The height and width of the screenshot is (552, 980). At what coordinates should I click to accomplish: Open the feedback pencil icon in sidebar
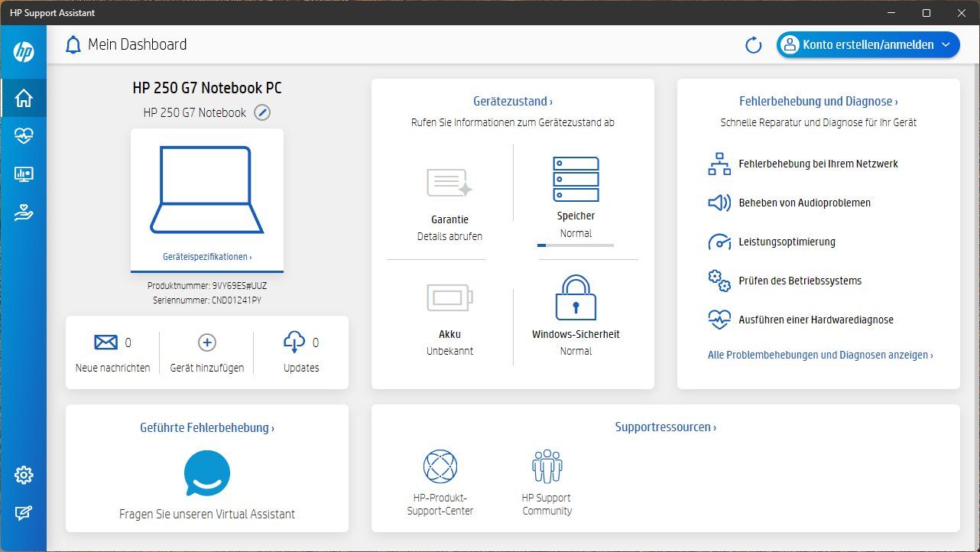pyautogui.click(x=24, y=514)
